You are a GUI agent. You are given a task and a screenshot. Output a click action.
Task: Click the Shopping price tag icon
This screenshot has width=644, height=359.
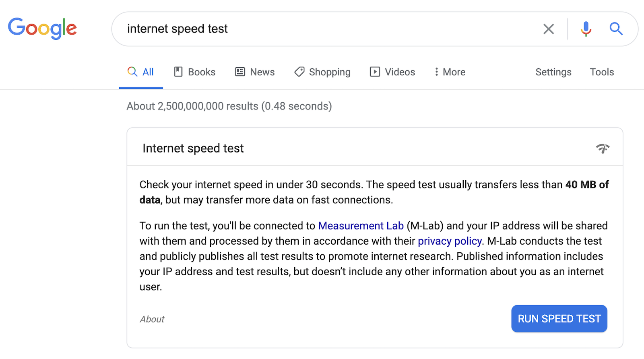(299, 72)
